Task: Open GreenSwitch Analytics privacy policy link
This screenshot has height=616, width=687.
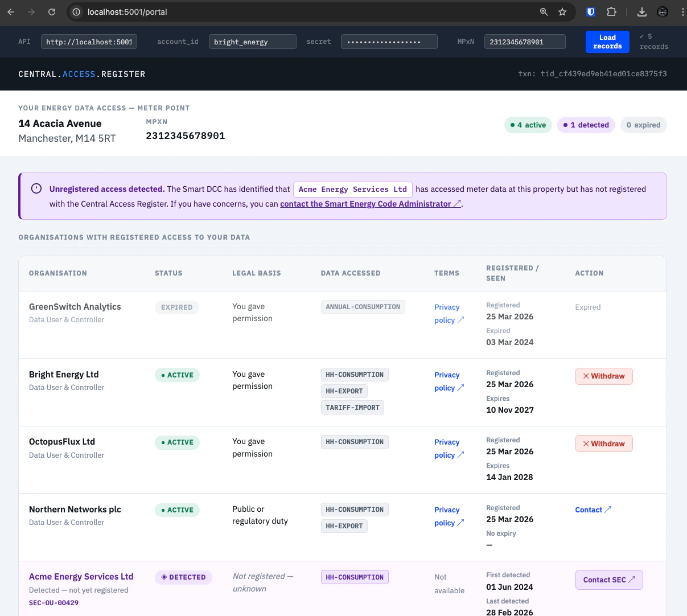Action: tap(449, 314)
